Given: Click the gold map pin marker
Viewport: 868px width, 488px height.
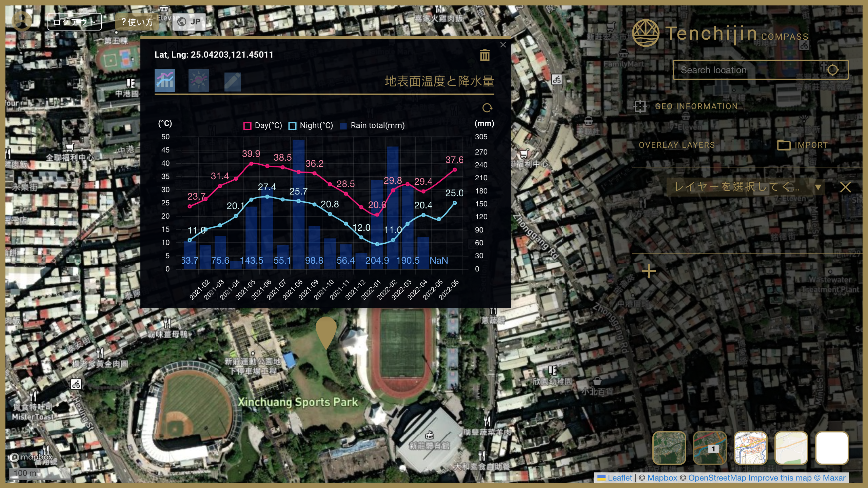Looking at the screenshot, I should pyautogui.click(x=326, y=333).
